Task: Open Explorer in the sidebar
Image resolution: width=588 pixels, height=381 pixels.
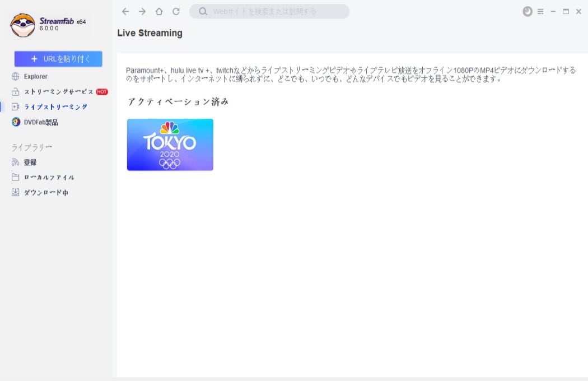Action: pyautogui.click(x=35, y=76)
